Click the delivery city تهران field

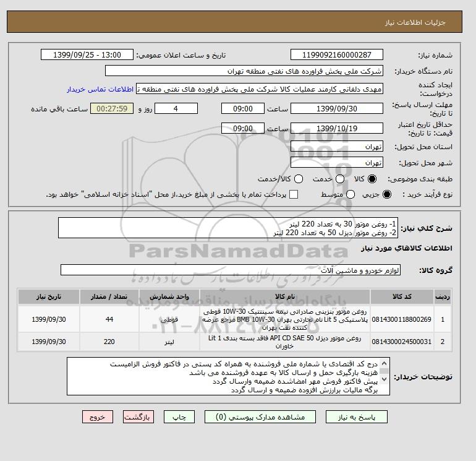point(337,163)
